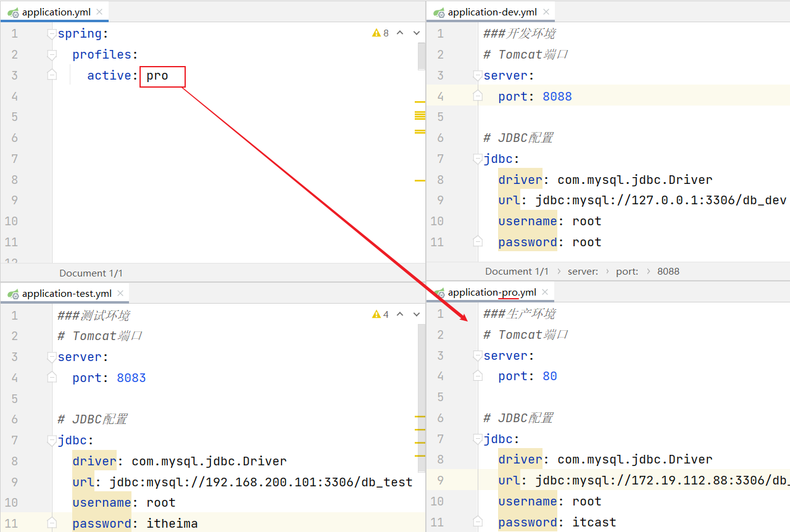Click the driver key in application-dev.yml
Screen dimensions: 790x532
[520, 180]
